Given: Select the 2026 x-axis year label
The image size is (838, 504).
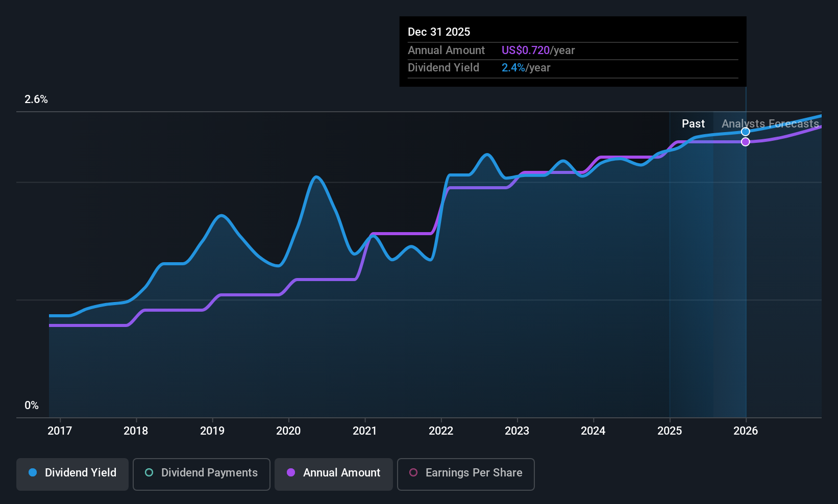Looking at the screenshot, I should (x=746, y=431).
